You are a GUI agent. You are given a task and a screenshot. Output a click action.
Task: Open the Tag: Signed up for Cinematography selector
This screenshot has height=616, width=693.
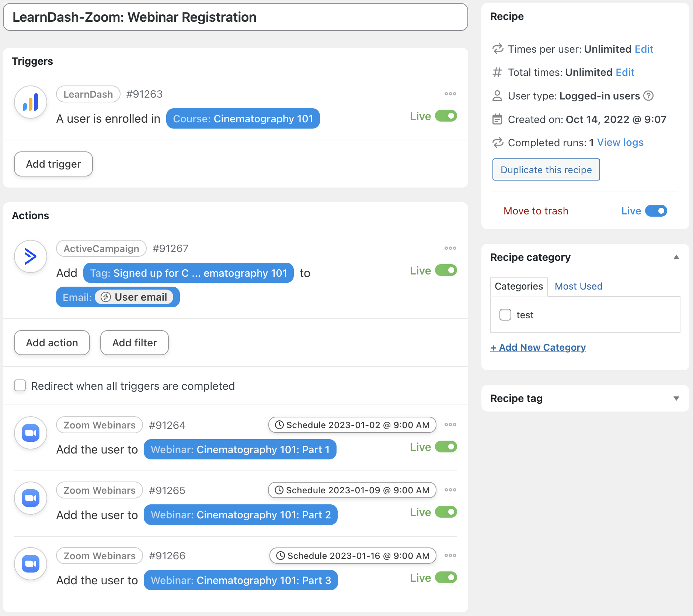[188, 273]
